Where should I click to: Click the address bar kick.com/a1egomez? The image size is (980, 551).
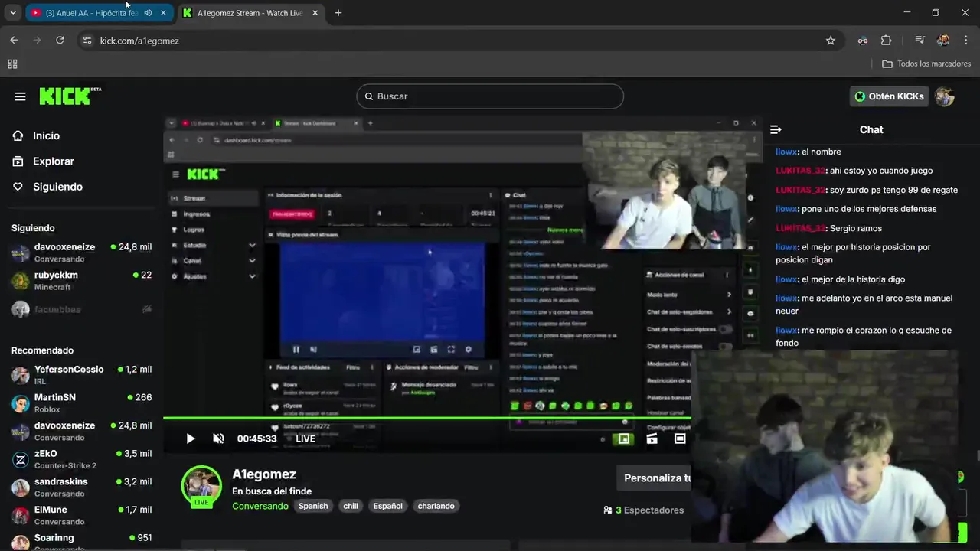[x=139, y=41]
